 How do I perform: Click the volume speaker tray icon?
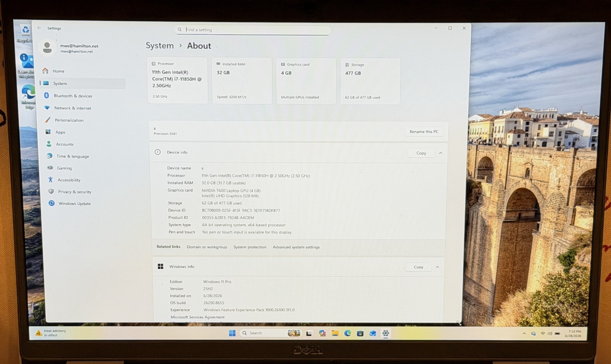click(x=550, y=333)
